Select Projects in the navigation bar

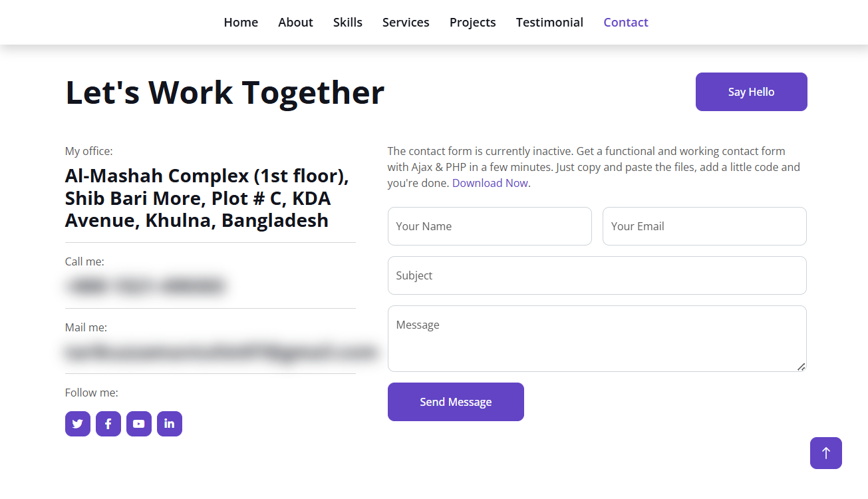pos(473,23)
